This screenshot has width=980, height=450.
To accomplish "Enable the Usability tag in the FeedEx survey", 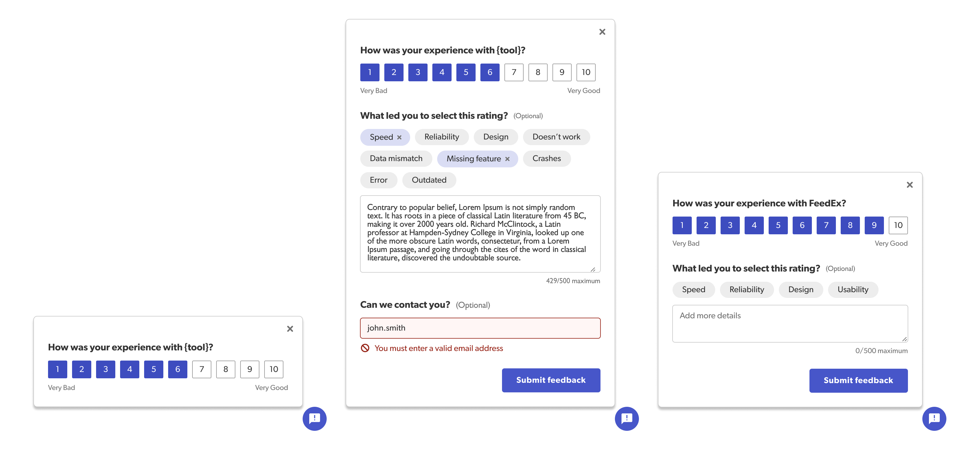I will 853,289.
